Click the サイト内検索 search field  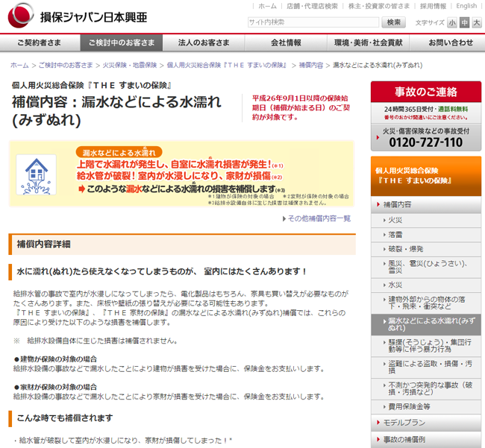pos(313,22)
